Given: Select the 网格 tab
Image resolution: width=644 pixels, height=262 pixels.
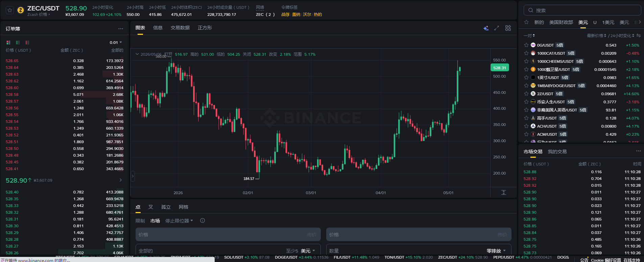Looking at the screenshot, I should coord(184,207).
